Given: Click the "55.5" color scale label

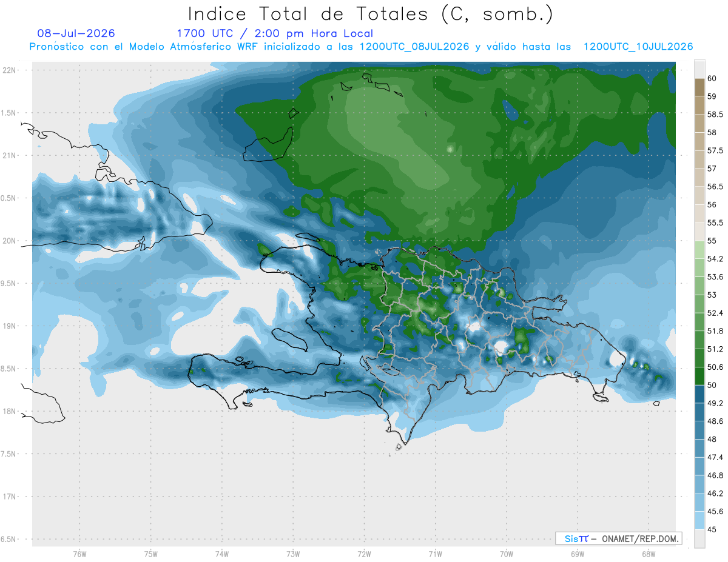Looking at the screenshot, I should click(x=715, y=222).
